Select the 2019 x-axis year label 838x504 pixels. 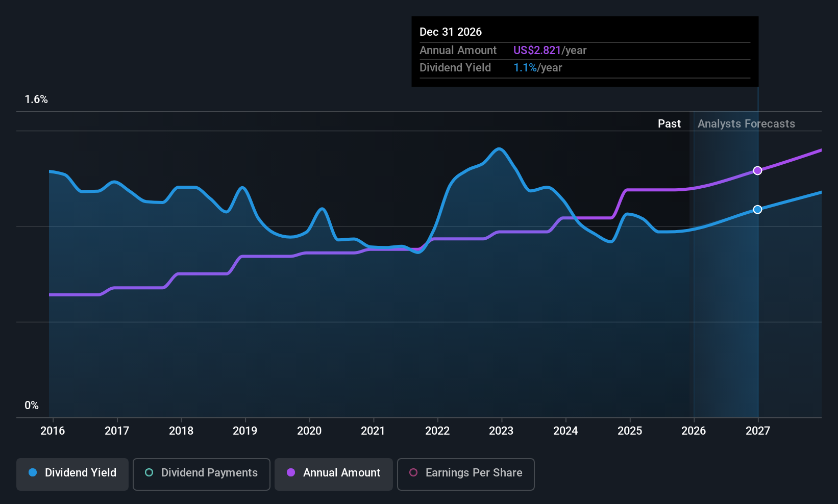245,431
